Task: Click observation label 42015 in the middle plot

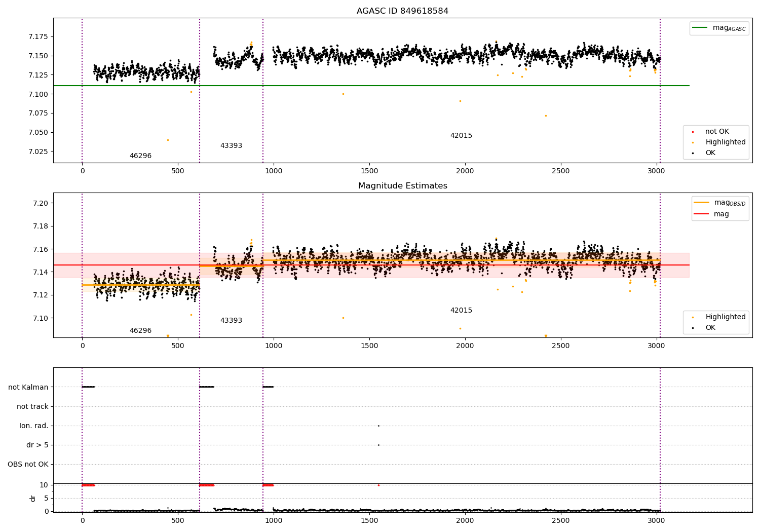Action: (461, 311)
